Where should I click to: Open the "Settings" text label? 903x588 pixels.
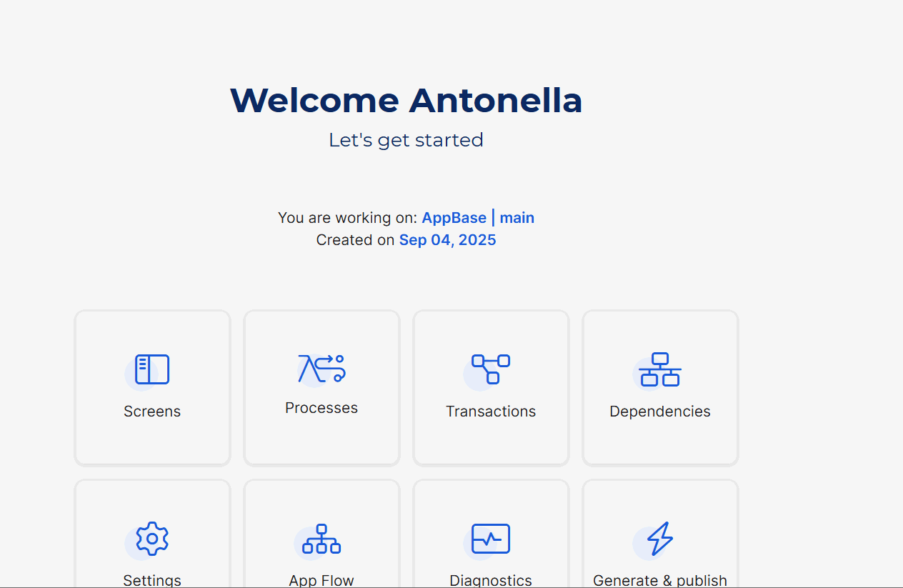coord(152,580)
